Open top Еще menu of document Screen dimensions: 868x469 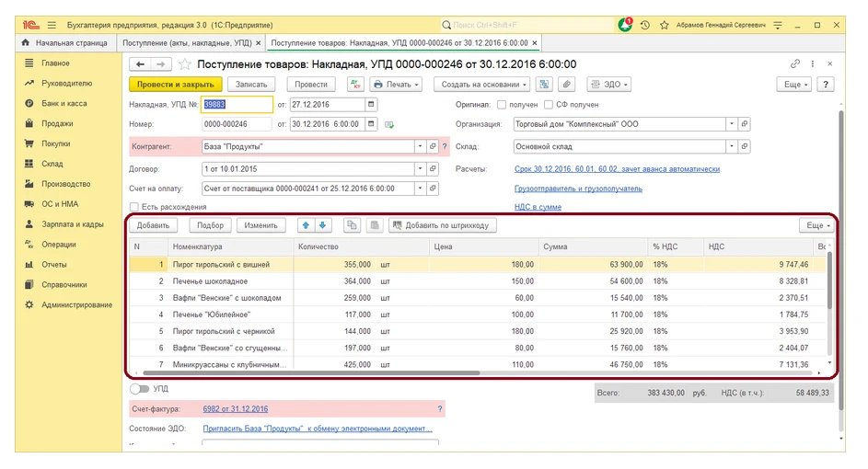point(795,85)
